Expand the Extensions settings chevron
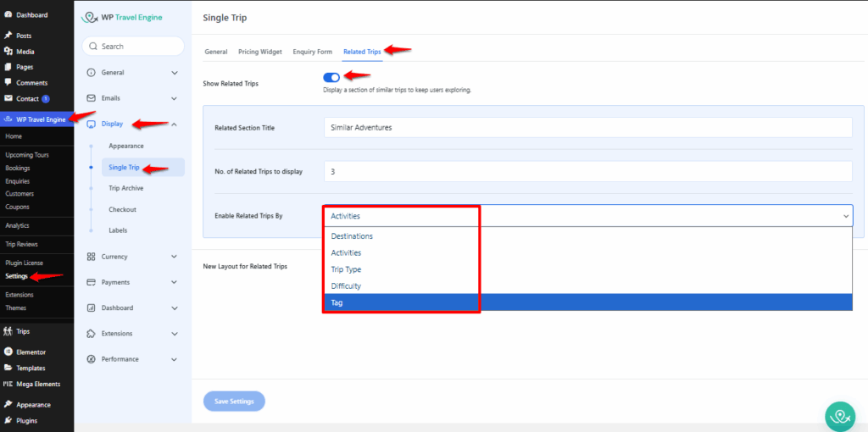Viewport: 868px width, 432px height. 174,334
